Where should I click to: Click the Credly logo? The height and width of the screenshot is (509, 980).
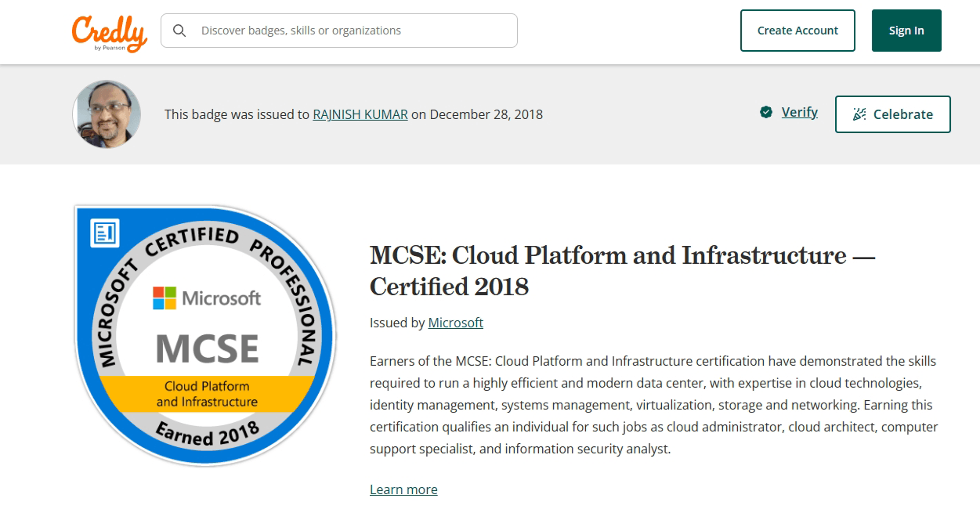[x=109, y=32]
